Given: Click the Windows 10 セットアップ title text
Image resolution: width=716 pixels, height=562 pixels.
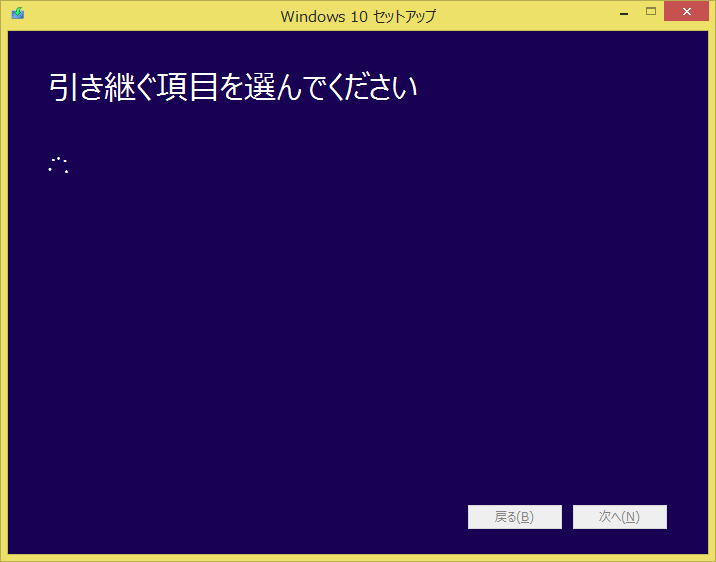Looking at the screenshot, I should pos(358,16).
